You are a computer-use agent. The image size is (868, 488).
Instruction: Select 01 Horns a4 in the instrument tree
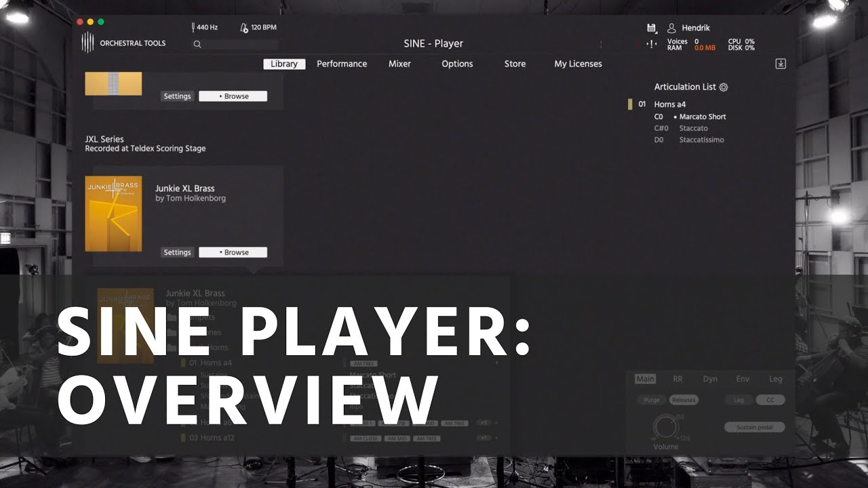210,363
